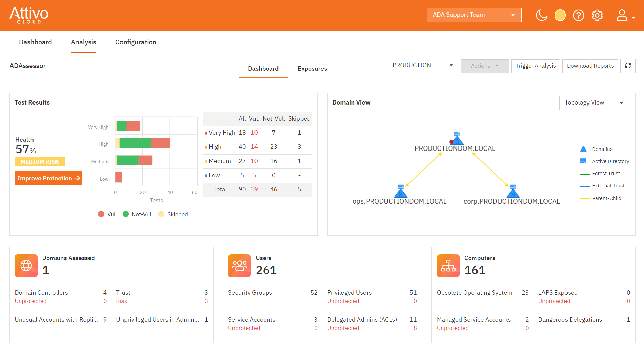Click High vulnerable count 14
Image resolution: width=644 pixels, height=346 pixels.
point(254,147)
